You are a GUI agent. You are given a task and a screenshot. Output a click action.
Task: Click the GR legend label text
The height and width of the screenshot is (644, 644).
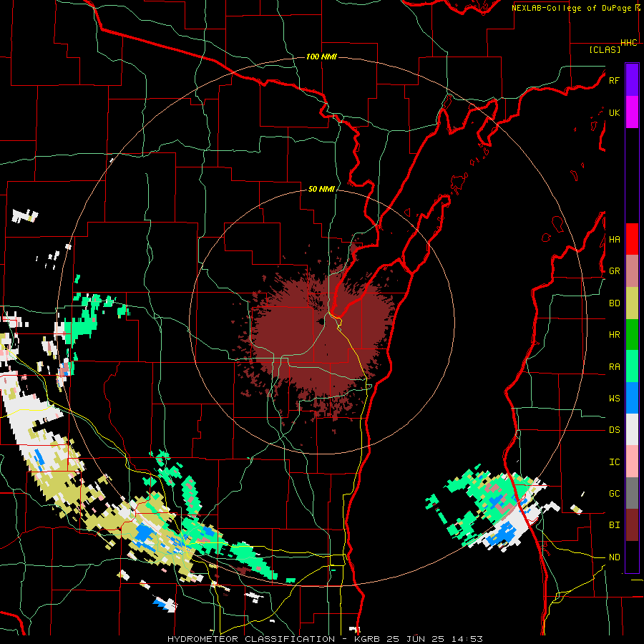pos(614,271)
